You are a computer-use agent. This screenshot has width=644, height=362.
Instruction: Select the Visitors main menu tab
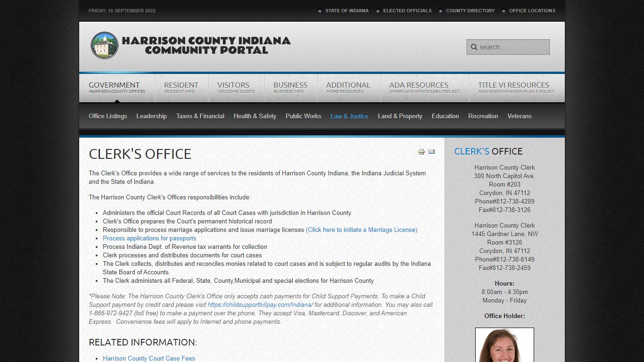pos(236,88)
